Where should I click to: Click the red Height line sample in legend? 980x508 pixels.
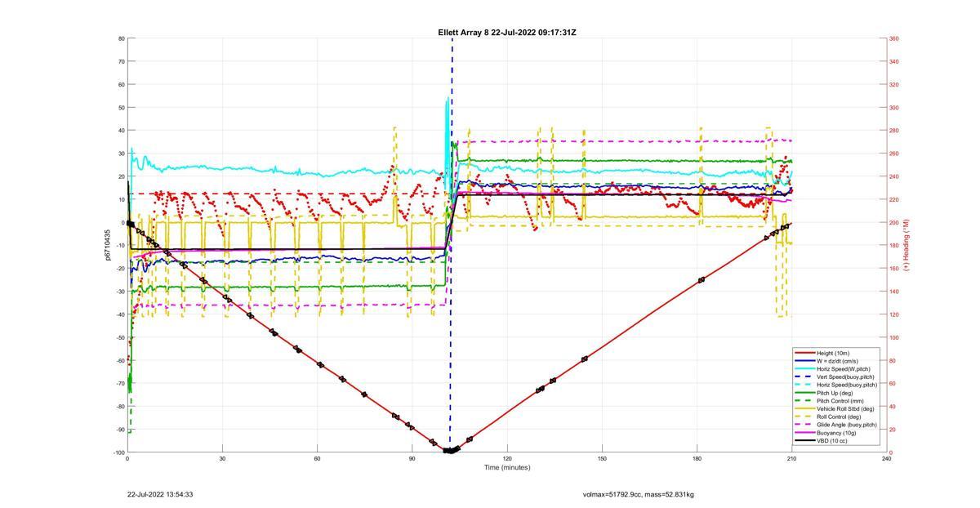(x=804, y=354)
